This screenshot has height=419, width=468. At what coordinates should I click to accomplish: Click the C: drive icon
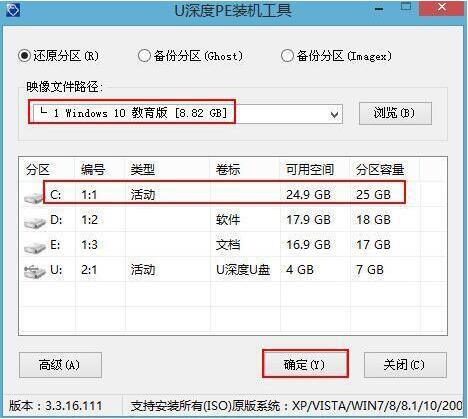pos(33,197)
